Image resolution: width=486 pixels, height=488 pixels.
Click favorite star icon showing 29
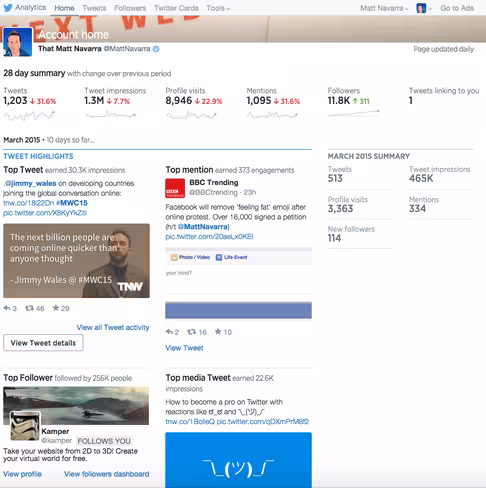56,308
